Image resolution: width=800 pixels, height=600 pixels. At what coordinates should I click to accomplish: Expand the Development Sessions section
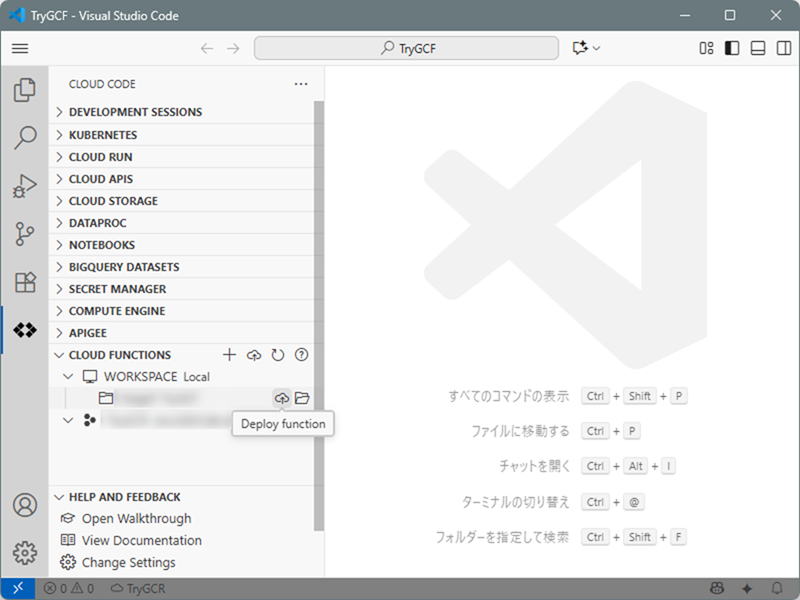click(x=181, y=112)
